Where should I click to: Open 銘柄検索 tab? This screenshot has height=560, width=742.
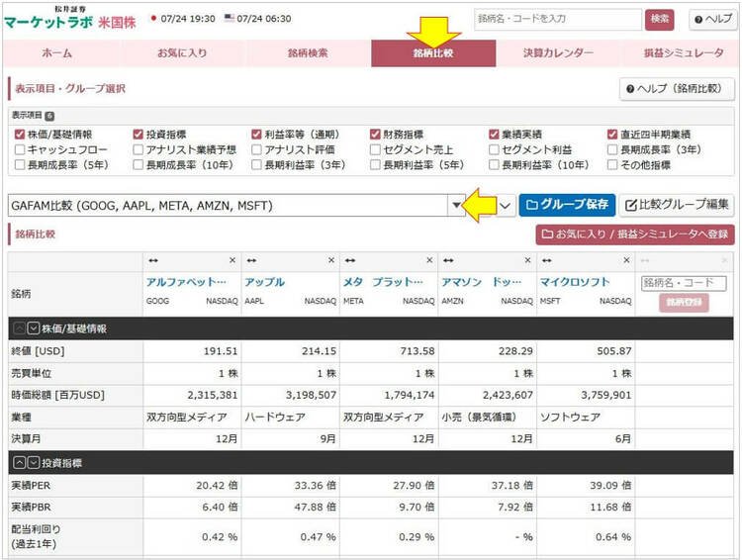(x=308, y=53)
